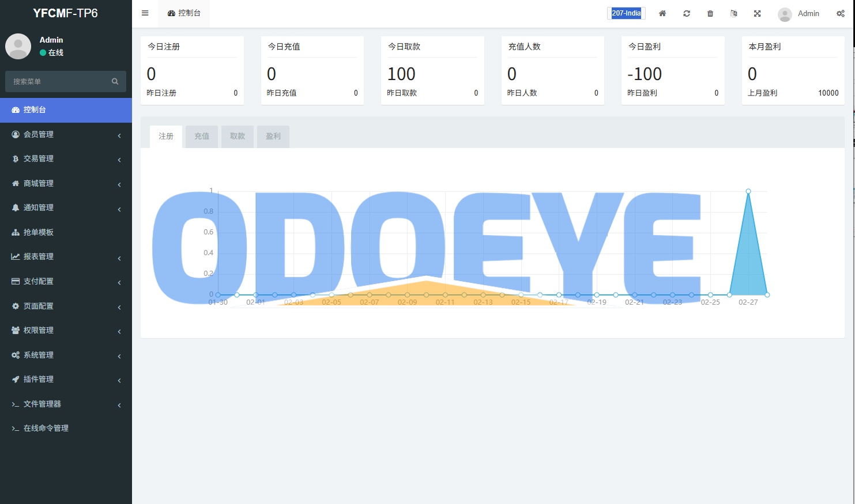Open the 在线命令管理 menu item
The width and height of the screenshot is (855, 504).
coord(46,428)
